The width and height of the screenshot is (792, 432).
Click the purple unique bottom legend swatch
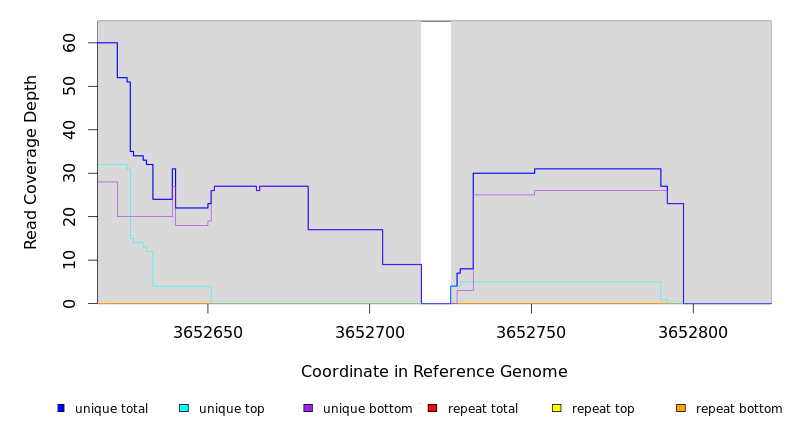(x=308, y=408)
